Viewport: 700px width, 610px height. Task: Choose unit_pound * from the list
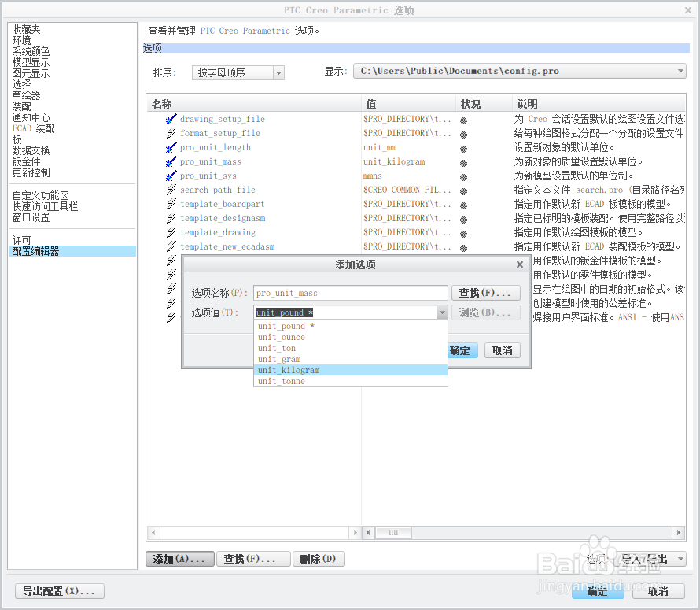click(x=351, y=326)
